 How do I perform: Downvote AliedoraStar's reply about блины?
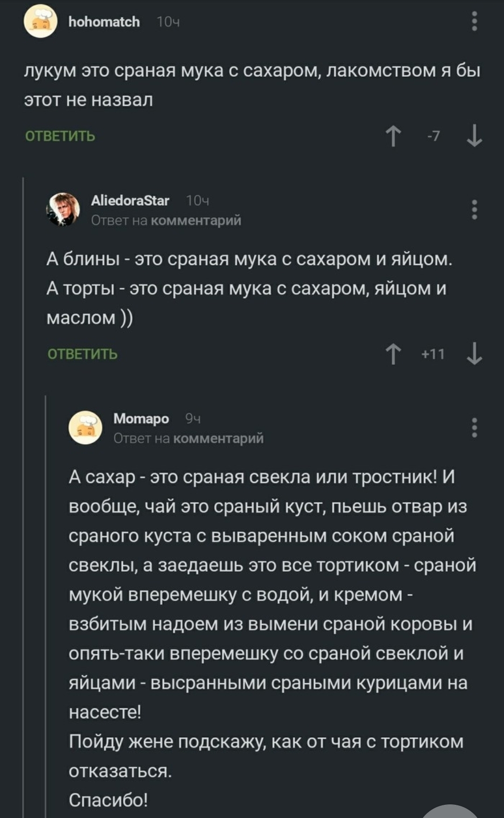tap(474, 354)
